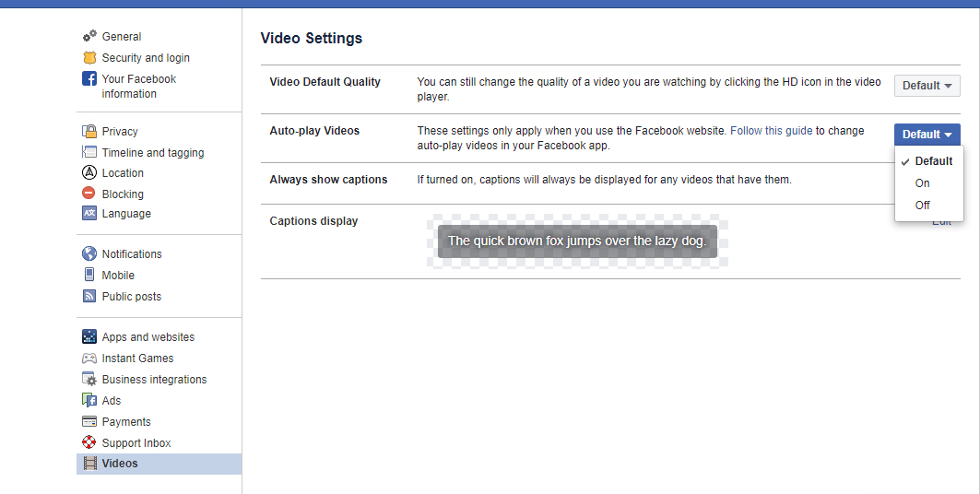Screen dimensions: 980x494
Task: Open Business integrations settings
Action: coord(154,380)
